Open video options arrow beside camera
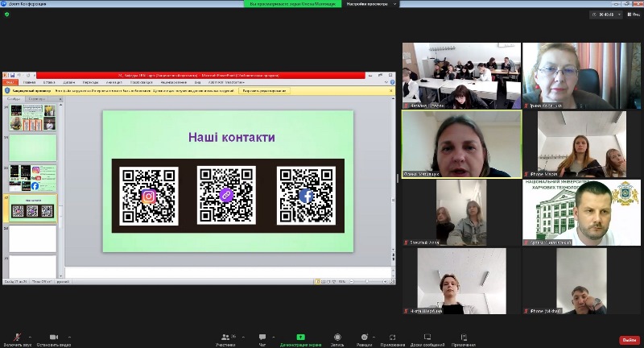The image size is (644, 348). pos(69,338)
